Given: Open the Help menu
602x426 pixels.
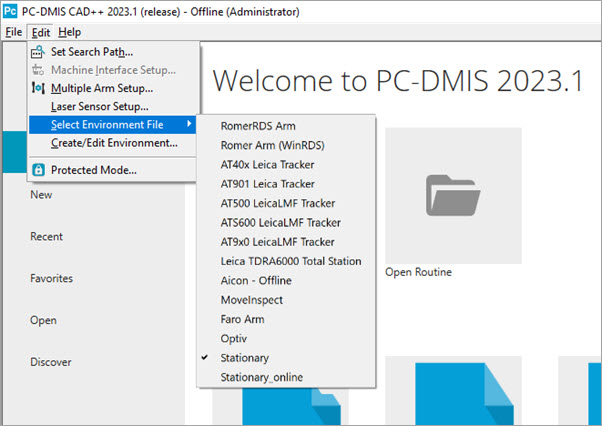Looking at the screenshot, I should click(x=70, y=32).
